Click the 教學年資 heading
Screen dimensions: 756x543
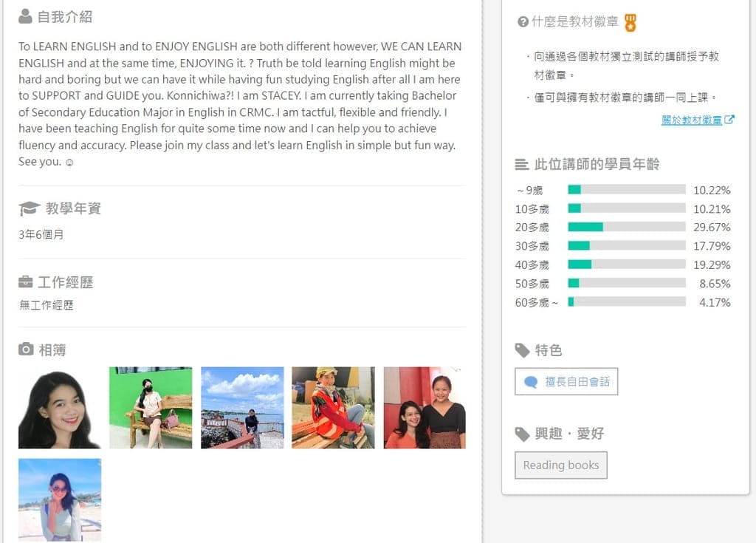click(x=73, y=208)
